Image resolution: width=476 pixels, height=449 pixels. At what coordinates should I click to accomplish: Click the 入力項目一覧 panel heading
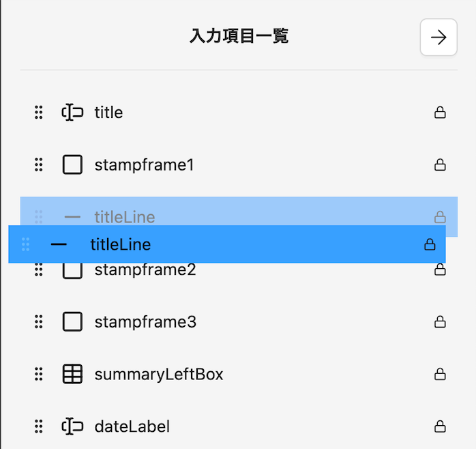(239, 36)
